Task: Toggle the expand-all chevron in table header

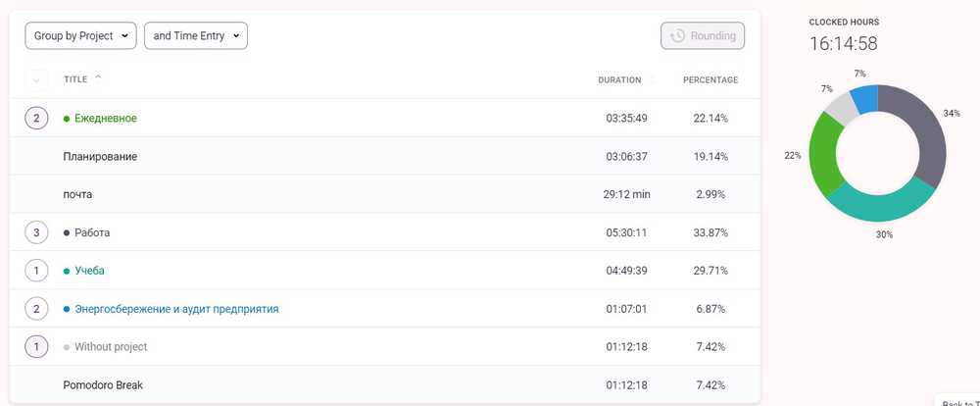Action: [x=37, y=80]
